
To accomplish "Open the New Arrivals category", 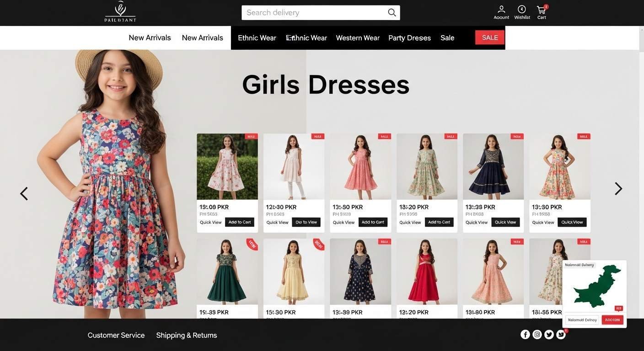I will click(150, 37).
